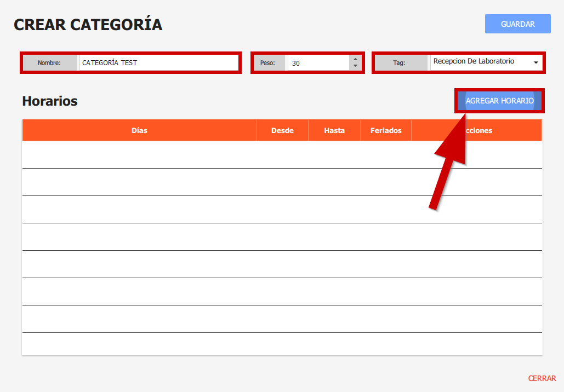Screen dimensions: 564x392
Task: Click the Hasta column header
Action: [334, 130]
